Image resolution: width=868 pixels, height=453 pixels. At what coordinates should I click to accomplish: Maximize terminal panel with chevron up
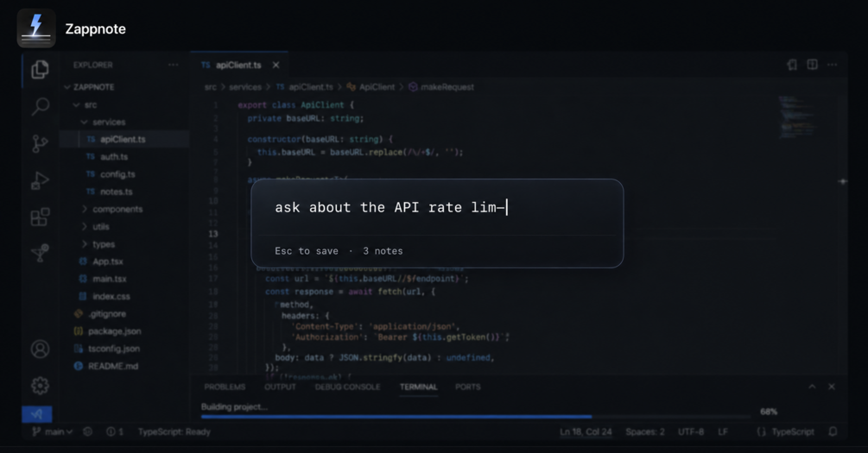tap(812, 387)
